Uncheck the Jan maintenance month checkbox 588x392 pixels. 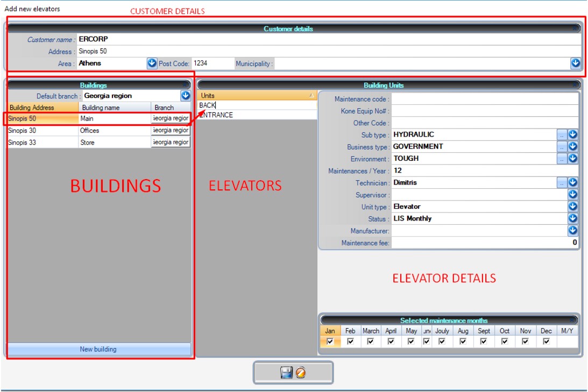tap(330, 341)
